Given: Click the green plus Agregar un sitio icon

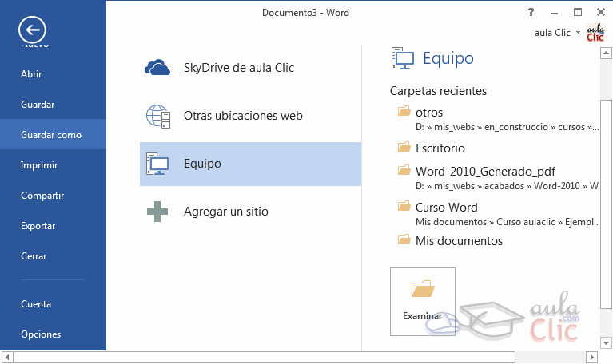Looking at the screenshot, I should tap(157, 212).
